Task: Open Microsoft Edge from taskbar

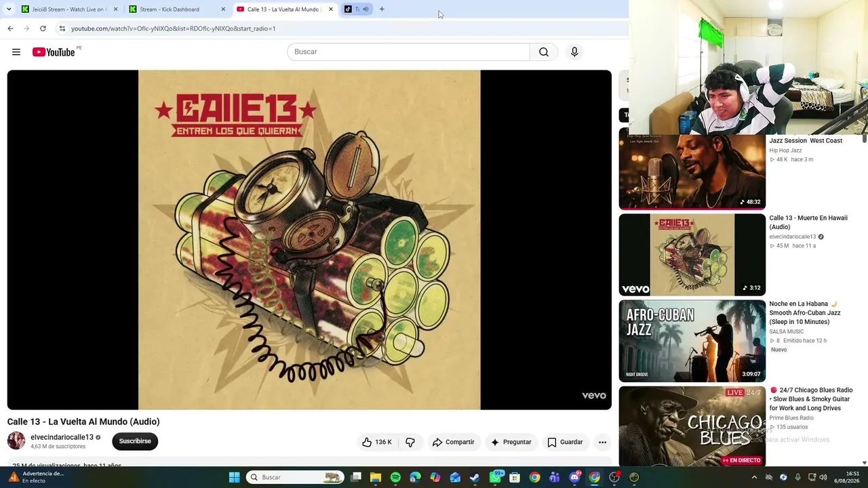Action: pyautogui.click(x=415, y=477)
